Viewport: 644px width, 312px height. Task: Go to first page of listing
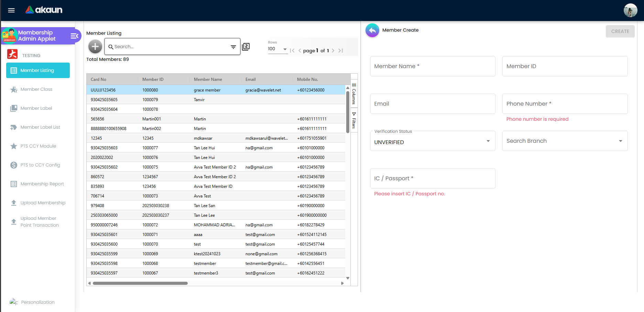(x=292, y=51)
